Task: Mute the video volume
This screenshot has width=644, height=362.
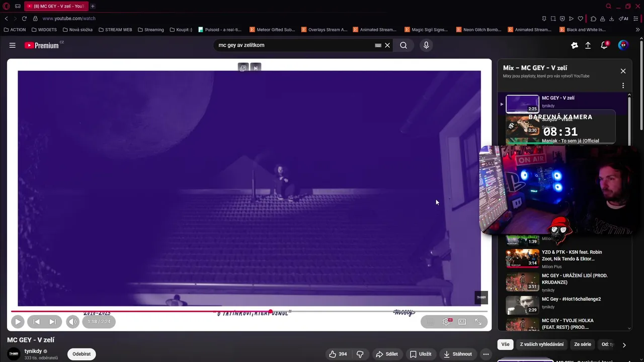Action: point(73,322)
